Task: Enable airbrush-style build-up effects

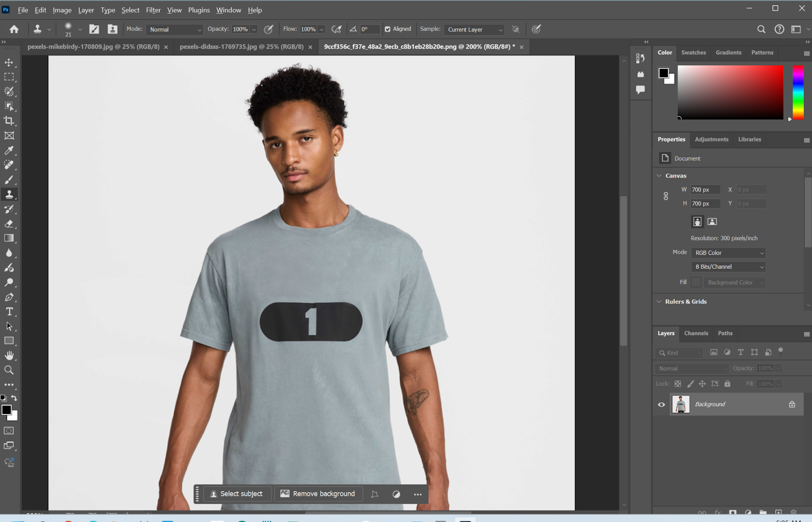Action: 336,29
